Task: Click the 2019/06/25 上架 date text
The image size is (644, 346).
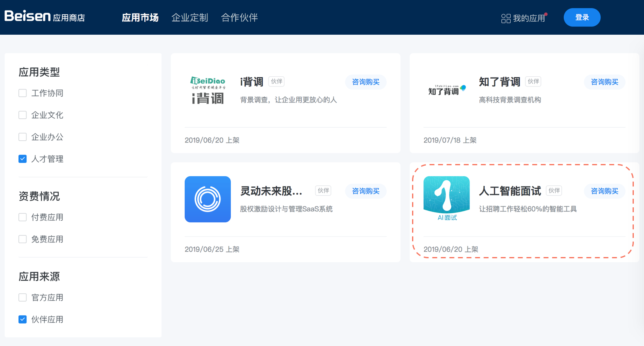Action: coord(212,249)
